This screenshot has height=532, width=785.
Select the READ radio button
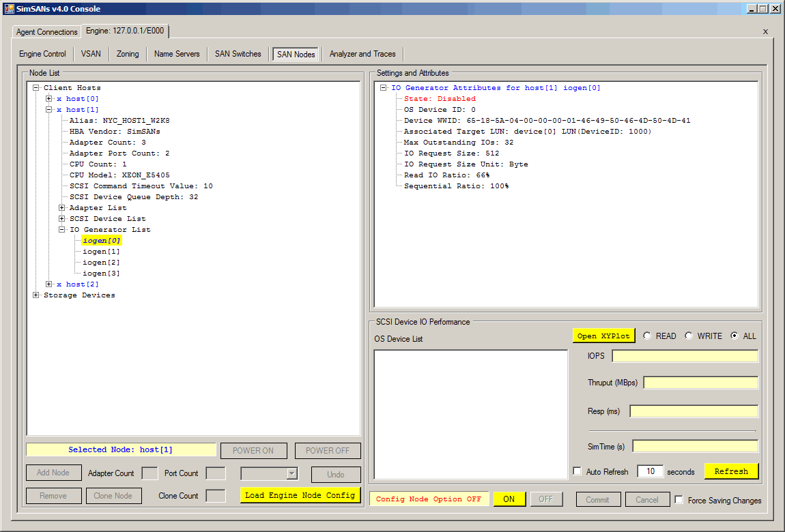click(x=646, y=336)
